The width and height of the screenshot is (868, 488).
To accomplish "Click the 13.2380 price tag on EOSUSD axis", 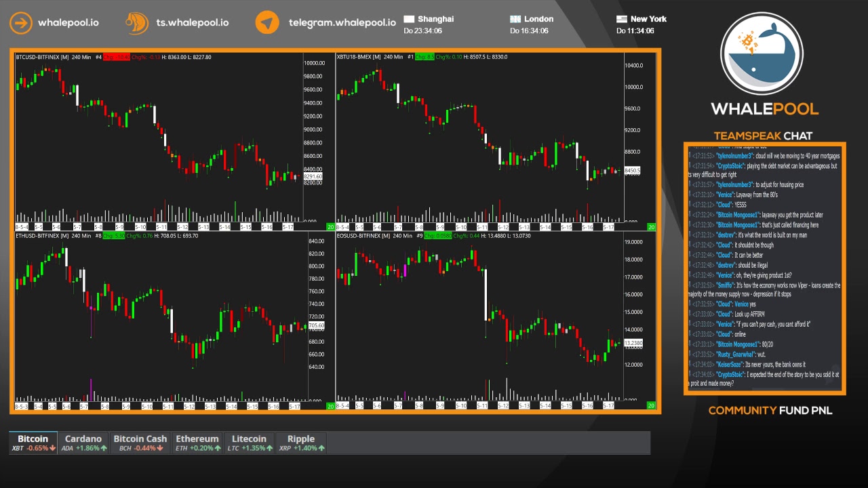I will tap(633, 344).
